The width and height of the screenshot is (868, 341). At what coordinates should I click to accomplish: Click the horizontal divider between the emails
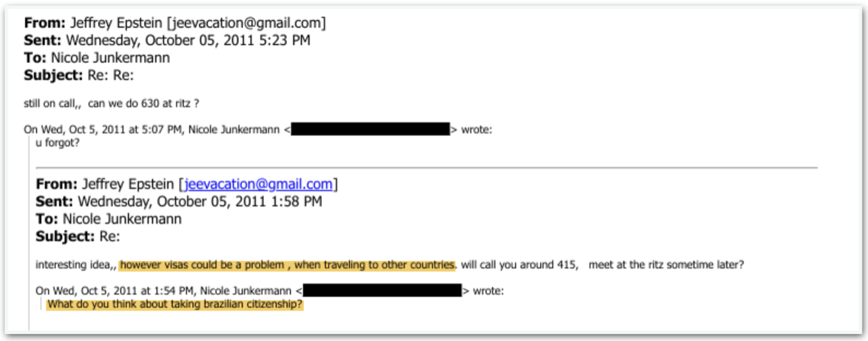tap(426, 167)
